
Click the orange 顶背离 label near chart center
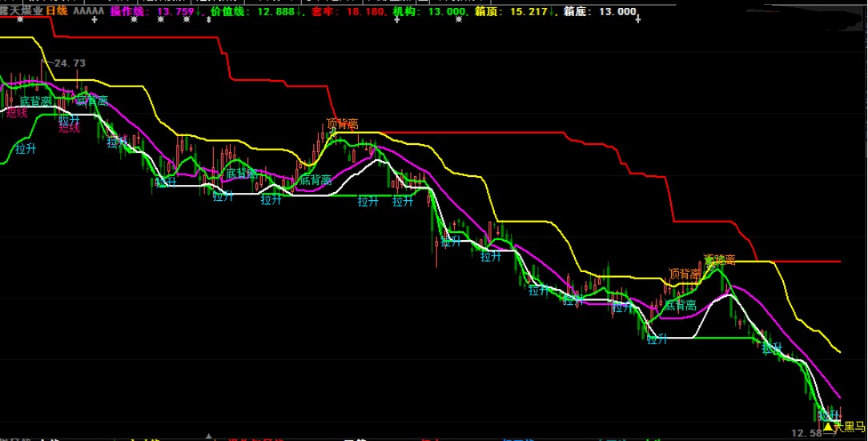coord(342,124)
